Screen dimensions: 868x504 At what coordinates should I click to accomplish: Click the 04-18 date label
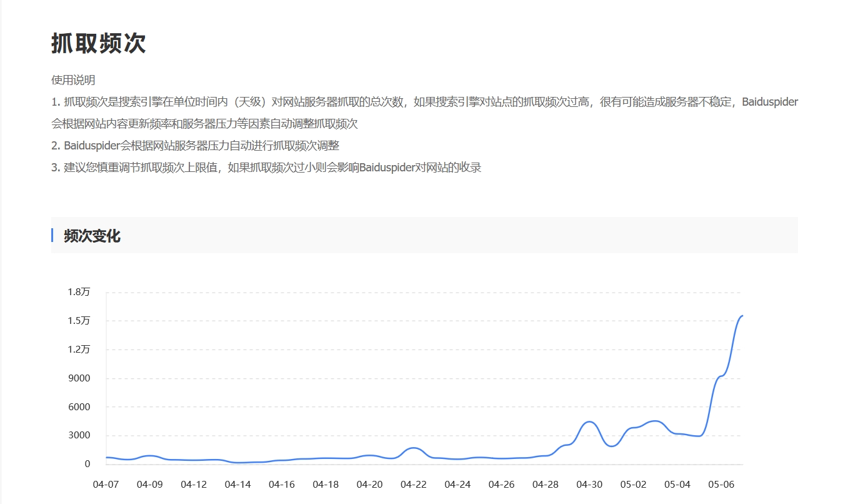click(x=326, y=485)
